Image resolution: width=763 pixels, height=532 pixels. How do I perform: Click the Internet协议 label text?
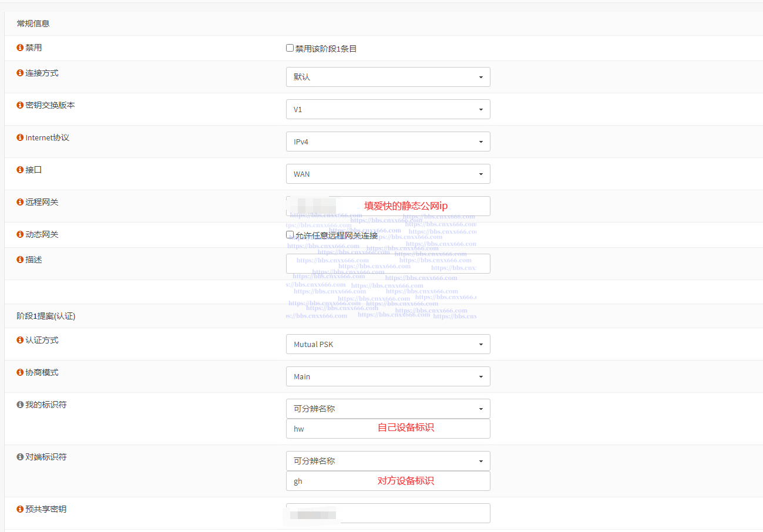click(x=47, y=137)
